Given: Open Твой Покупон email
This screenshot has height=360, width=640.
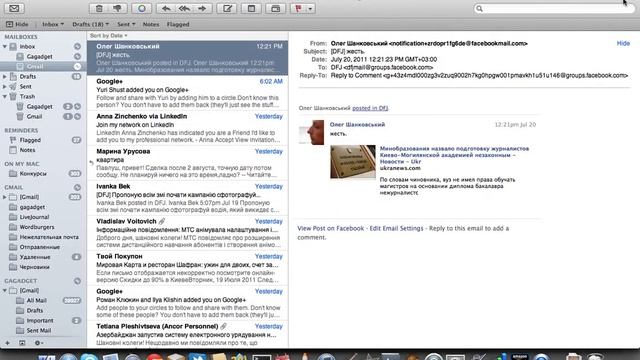Looking at the screenshot, I should coord(188,268).
